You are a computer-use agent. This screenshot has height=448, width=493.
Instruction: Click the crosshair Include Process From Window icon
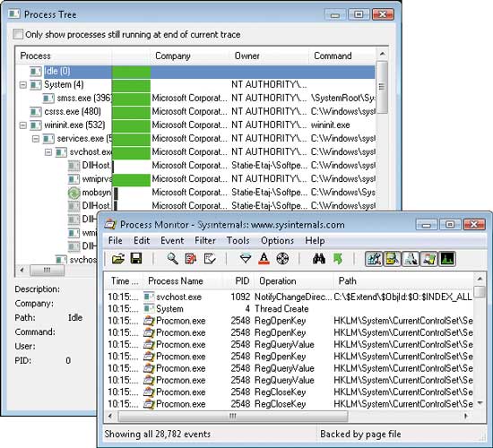[282, 259]
